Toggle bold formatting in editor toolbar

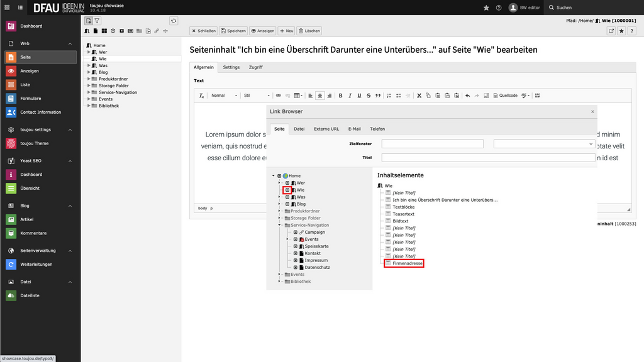(340, 96)
